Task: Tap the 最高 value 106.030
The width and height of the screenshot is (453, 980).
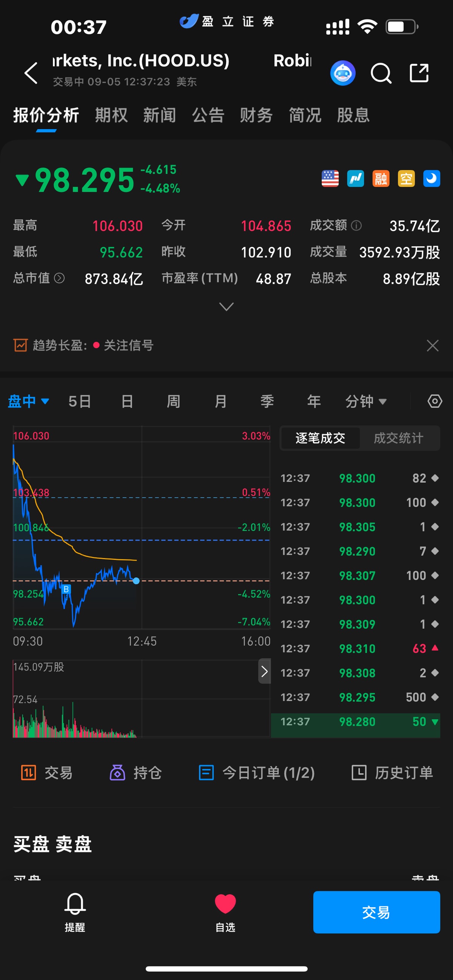Action: click(x=118, y=226)
